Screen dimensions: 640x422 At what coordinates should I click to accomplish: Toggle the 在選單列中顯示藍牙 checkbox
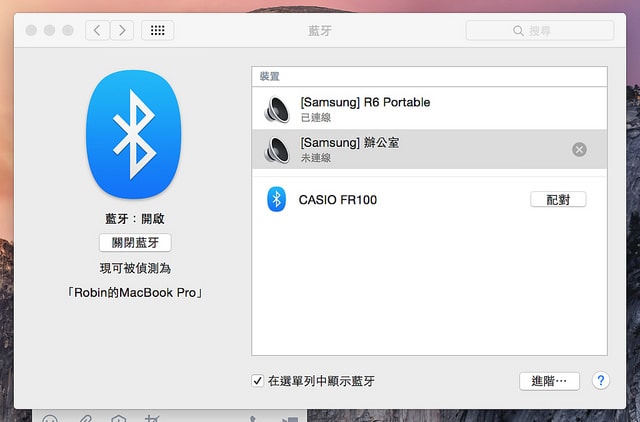click(258, 381)
